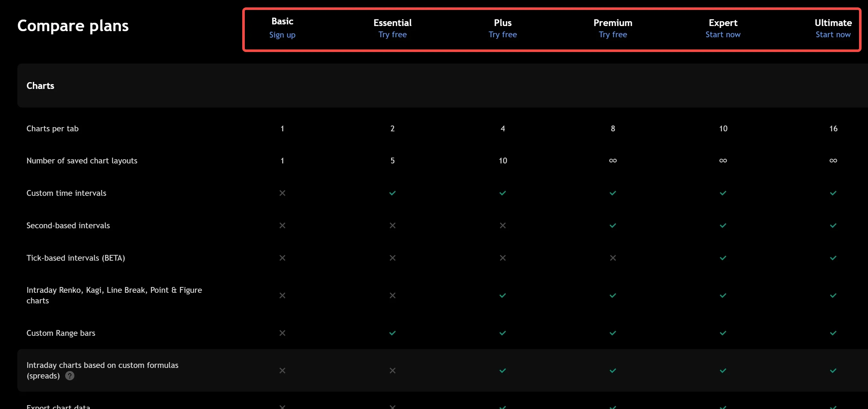Viewport: 868px width, 409px height.
Task: Click the Sign up link under Basic
Action: pyautogui.click(x=282, y=35)
